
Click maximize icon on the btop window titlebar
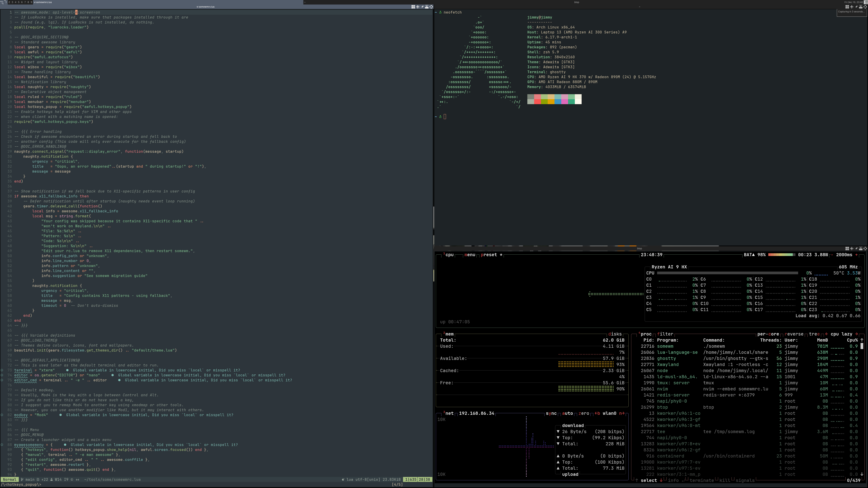[x=852, y=249]
